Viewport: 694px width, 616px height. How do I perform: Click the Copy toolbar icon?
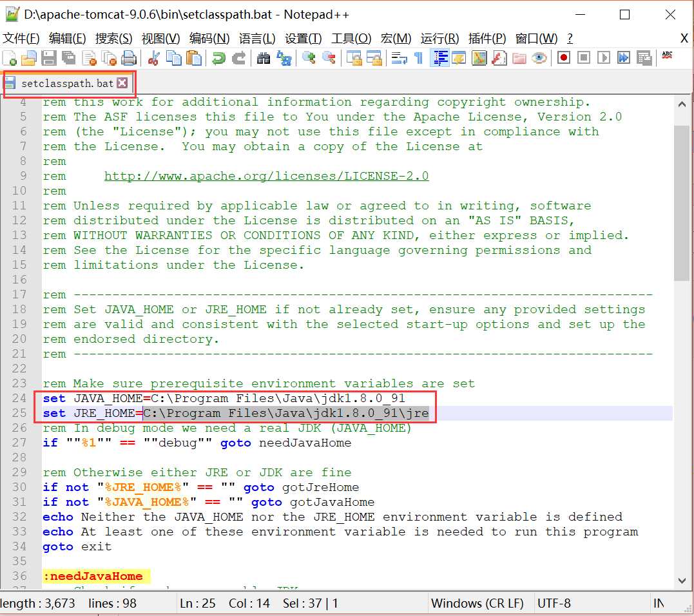pos(173,58)
